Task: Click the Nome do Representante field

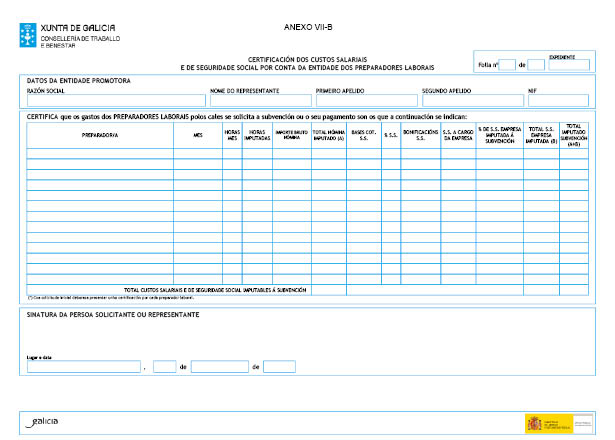Action: (259, 100)
